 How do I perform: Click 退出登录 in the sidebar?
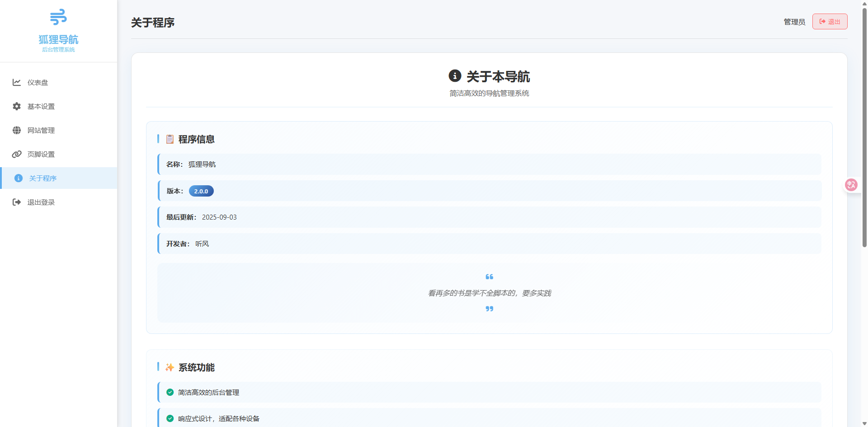point(41,202)
